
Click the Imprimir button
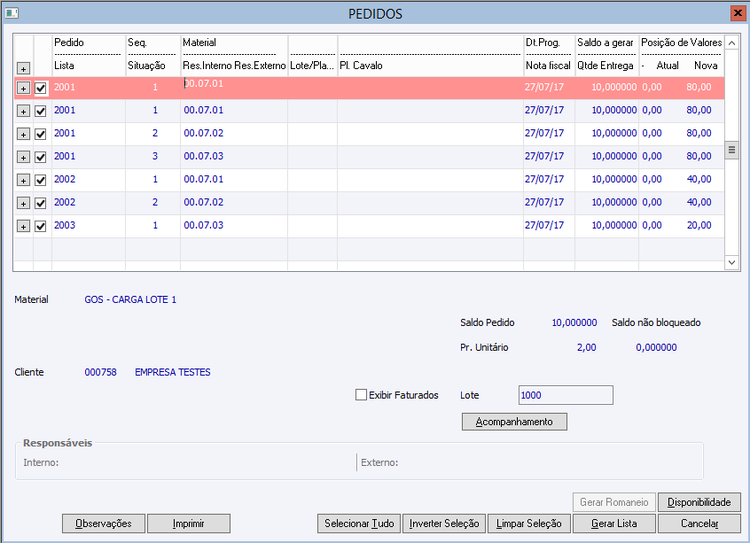(x=188, y=523)
